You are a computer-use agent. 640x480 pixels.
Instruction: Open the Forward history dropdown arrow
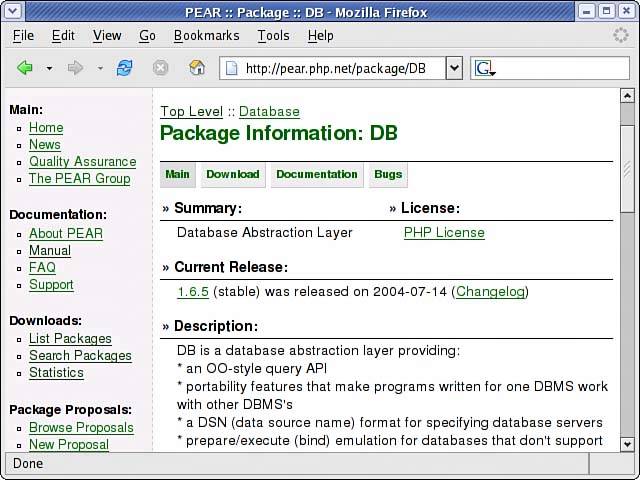[100, 69]
